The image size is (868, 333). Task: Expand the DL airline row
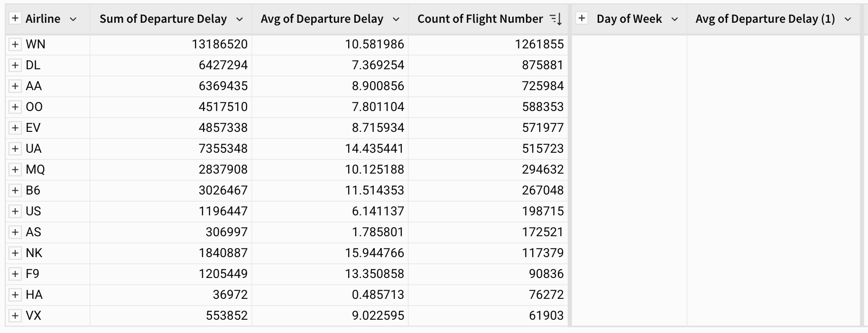click(x=15, y=65)
